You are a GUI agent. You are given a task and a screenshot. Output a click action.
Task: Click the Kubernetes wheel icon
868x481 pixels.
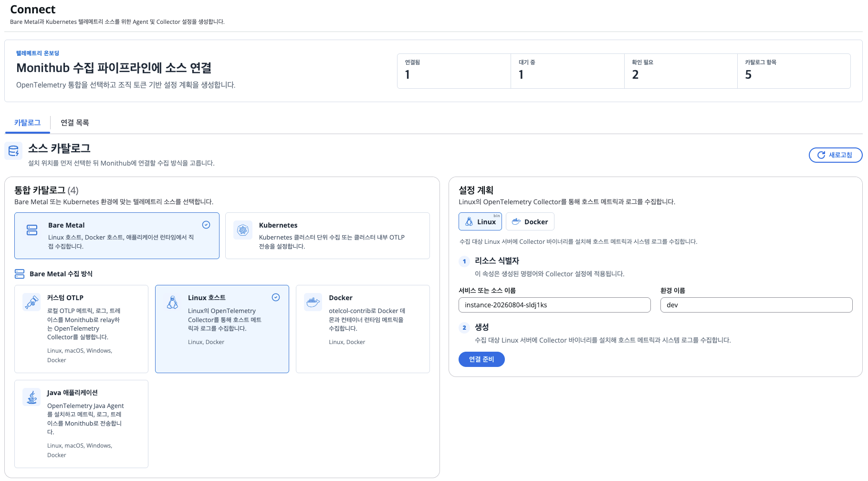pyautogui.click(x=243, y=230)
